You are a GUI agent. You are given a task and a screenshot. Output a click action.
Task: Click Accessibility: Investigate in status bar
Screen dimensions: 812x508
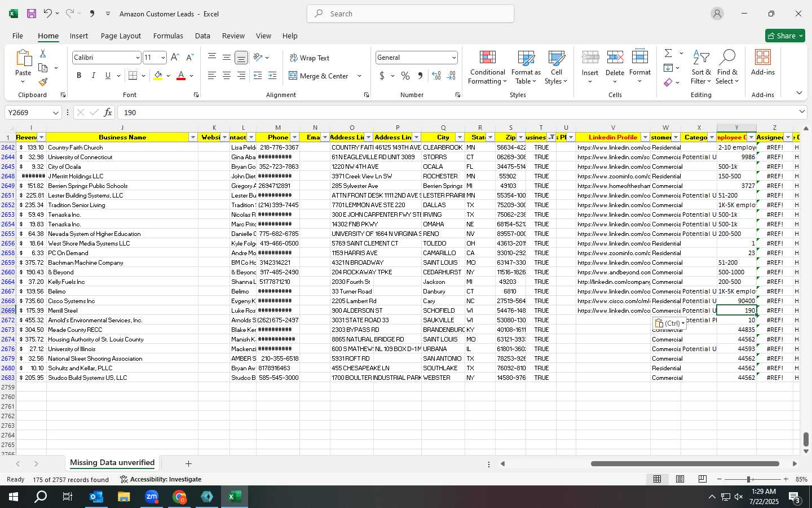[x=161, y=479]
